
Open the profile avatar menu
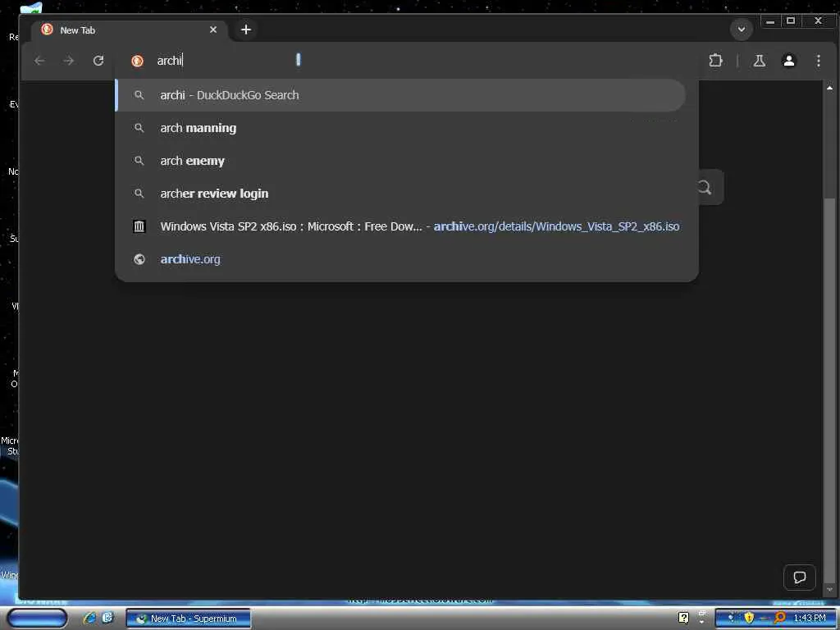[x=788, y=61]
